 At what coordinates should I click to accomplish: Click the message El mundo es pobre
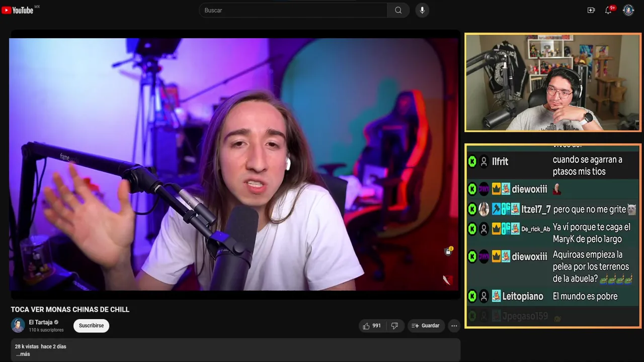pos(585,297)
